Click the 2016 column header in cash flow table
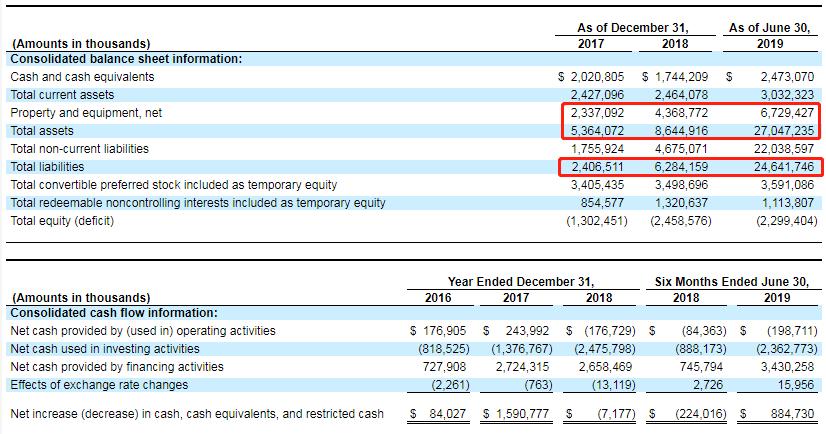The image size is (826, 434). (437, 297)
